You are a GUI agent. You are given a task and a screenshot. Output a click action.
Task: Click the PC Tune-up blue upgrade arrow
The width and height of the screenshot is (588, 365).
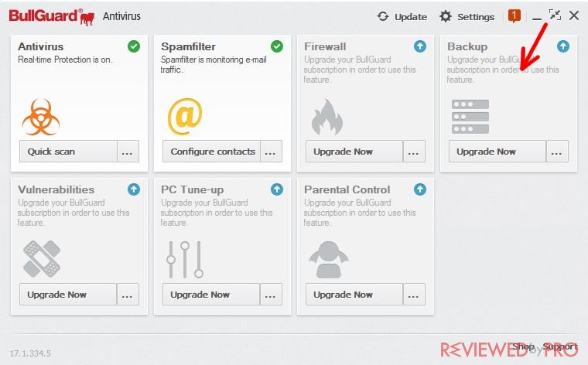pos(277,189)
